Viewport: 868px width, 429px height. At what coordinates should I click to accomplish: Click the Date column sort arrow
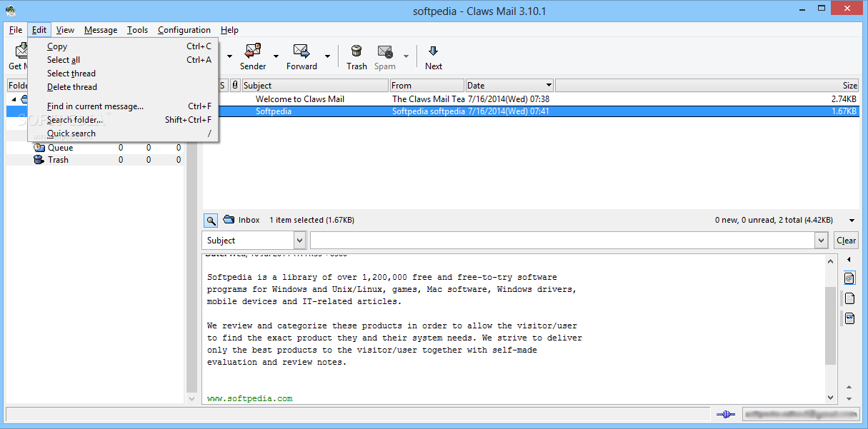coord(548,86)
